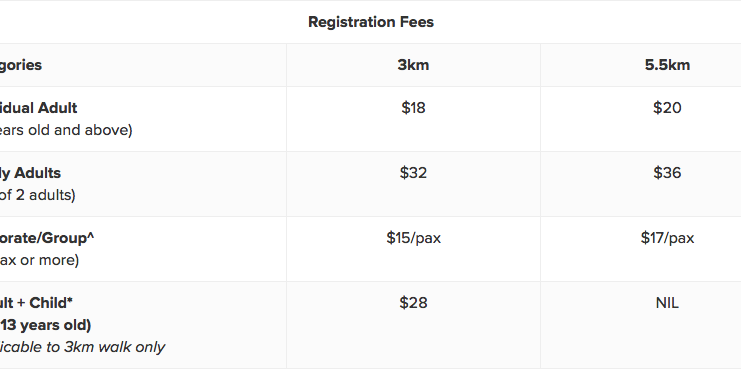This screenshot has height=369, width=741.
Task: Click the Adult + Child* category label
Action: point(36,303)
